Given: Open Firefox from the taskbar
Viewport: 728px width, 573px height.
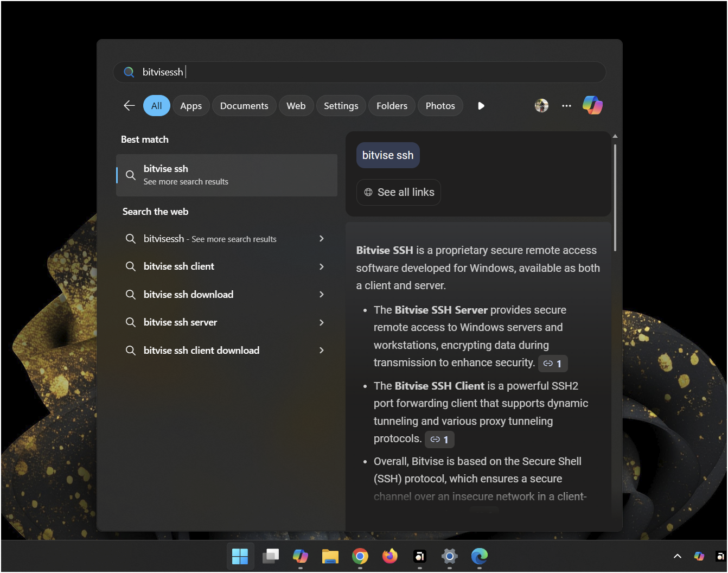Looking at the screenshot, I should pyautogui.click(x=390, y=556).
